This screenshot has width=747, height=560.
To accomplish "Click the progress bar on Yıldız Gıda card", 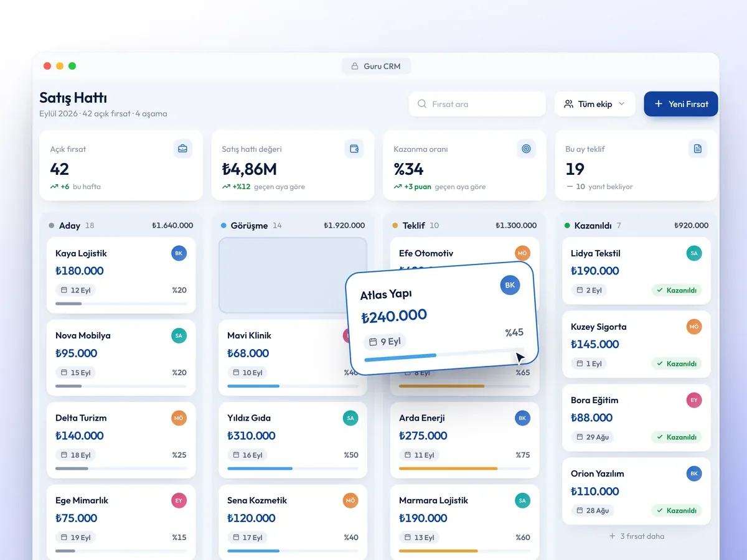I will click(293, 469).
